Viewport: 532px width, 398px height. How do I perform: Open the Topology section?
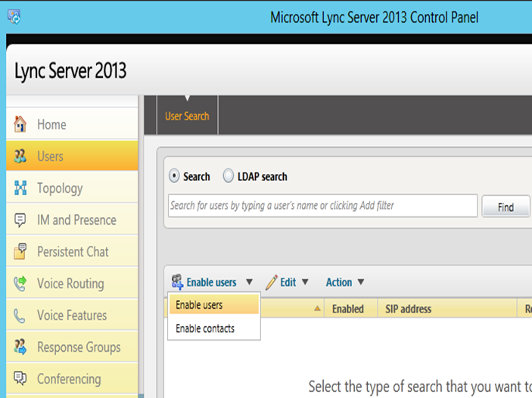click(x=72, y=188)
